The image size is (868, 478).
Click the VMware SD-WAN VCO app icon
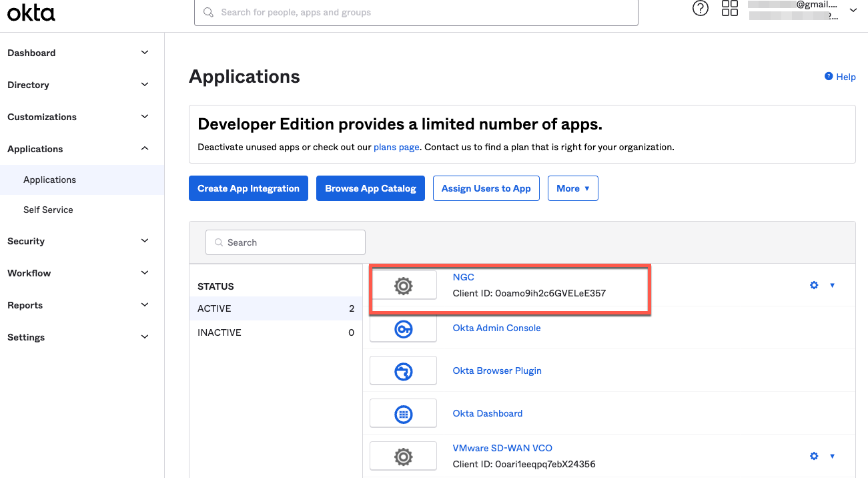403,457
